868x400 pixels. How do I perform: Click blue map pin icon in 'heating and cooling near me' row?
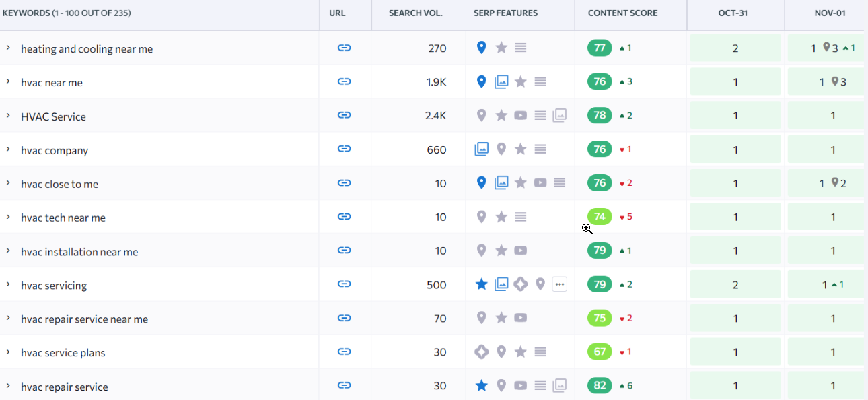point(481,48)
